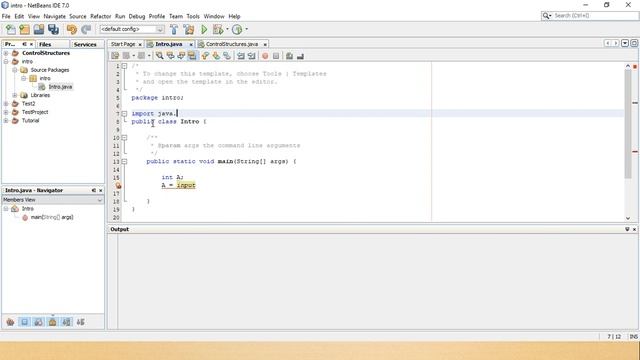Viewport: 640px width, 360px height.
Task: Click the New File toolbar icon
Action: click(11, 29)
